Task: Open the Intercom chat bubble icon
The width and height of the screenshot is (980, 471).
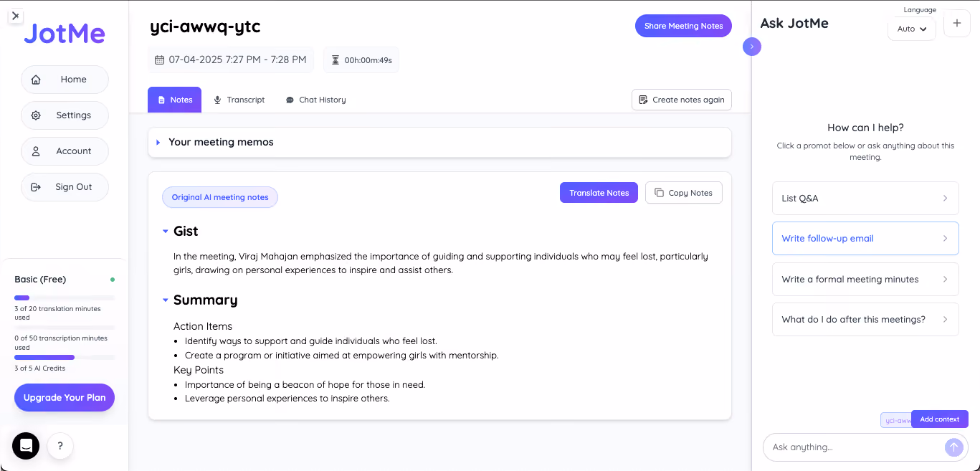Action: 26,446
